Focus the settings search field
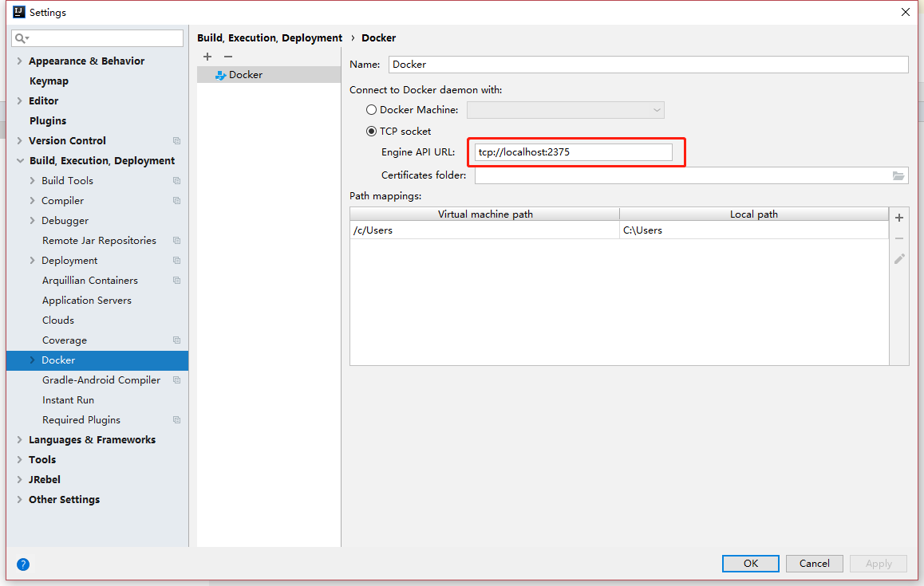The height and width of the screenshot is (586, 924). click(97, 38)
